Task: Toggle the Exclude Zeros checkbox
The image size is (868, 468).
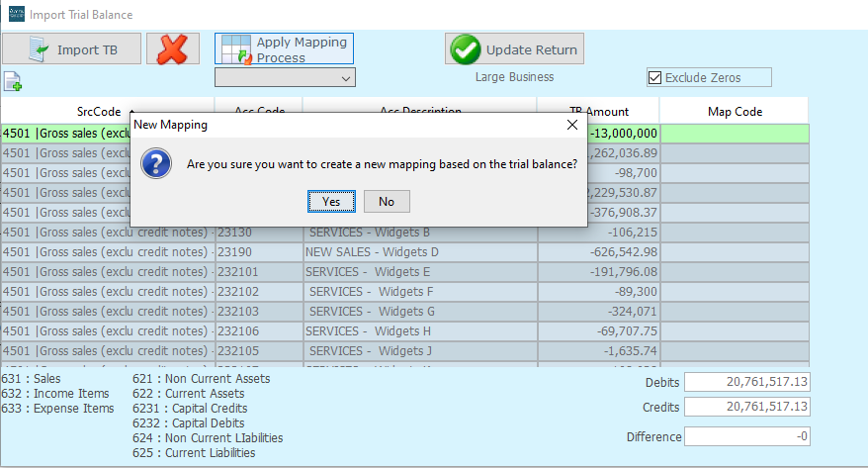Action: 654,77
